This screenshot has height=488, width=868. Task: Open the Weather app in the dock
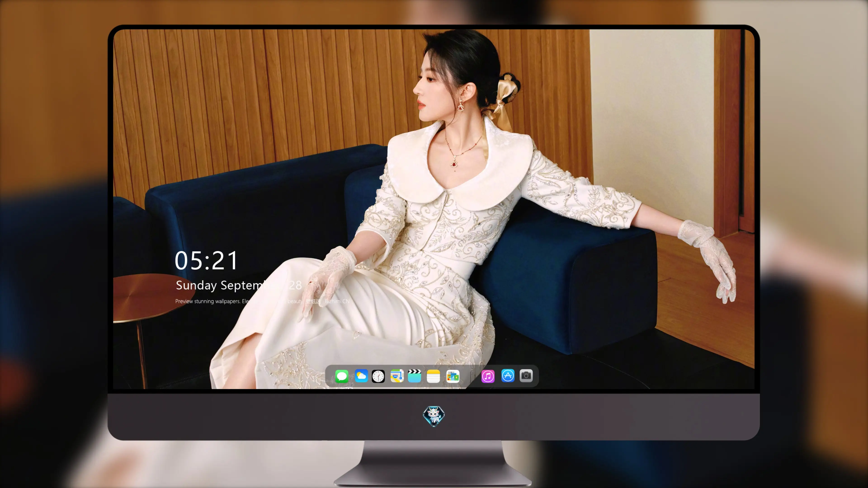[361, 376]
